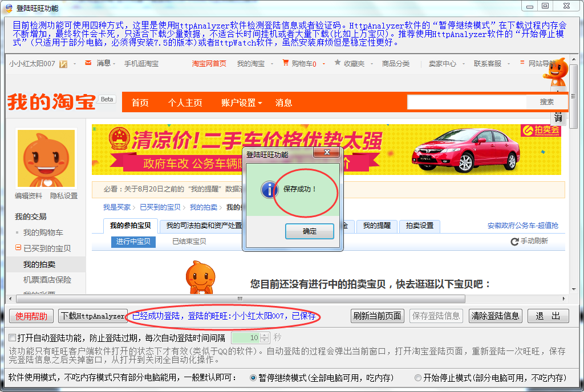Screen dimensions: 584x392
Task: Expand the 账户设置 dropdown menu
Action: tap(241, 103)
